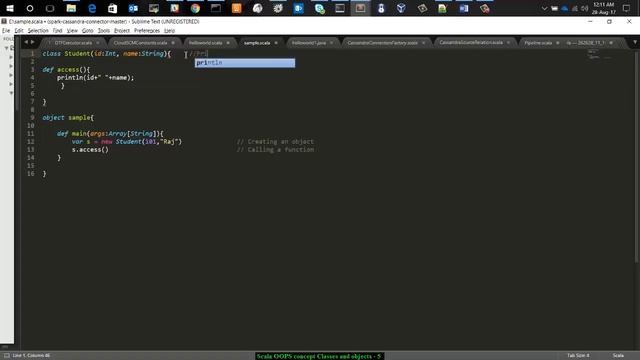
Task: Go to next tab with right arrow
Action: 33,42
